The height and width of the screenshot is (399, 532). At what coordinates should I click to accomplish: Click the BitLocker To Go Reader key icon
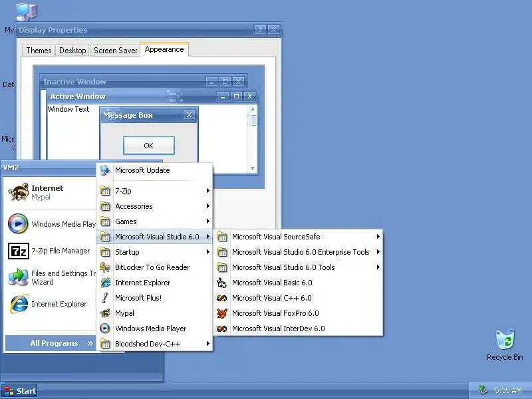(x=105, y=267)
